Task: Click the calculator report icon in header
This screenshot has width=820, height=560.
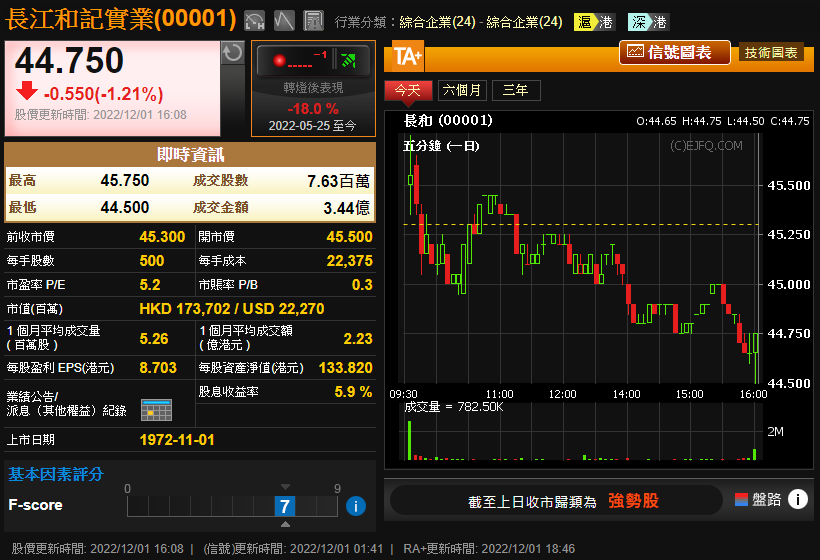Action: pyautogui.click(x=314, y=21)
